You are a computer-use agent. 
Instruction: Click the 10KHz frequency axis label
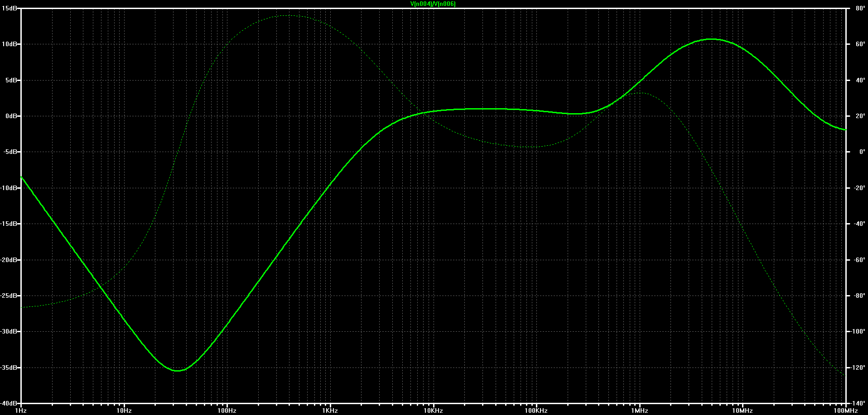[x=433, y=410]
